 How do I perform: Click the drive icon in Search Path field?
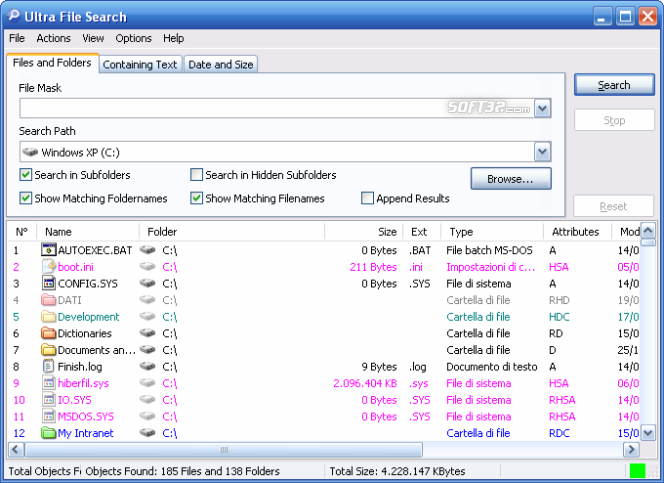click(30, 152)
